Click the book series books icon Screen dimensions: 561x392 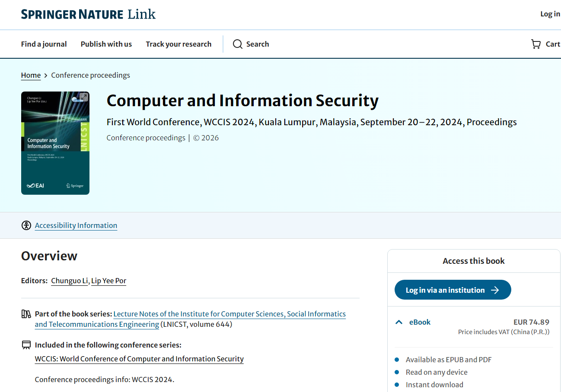click(26, 314)
